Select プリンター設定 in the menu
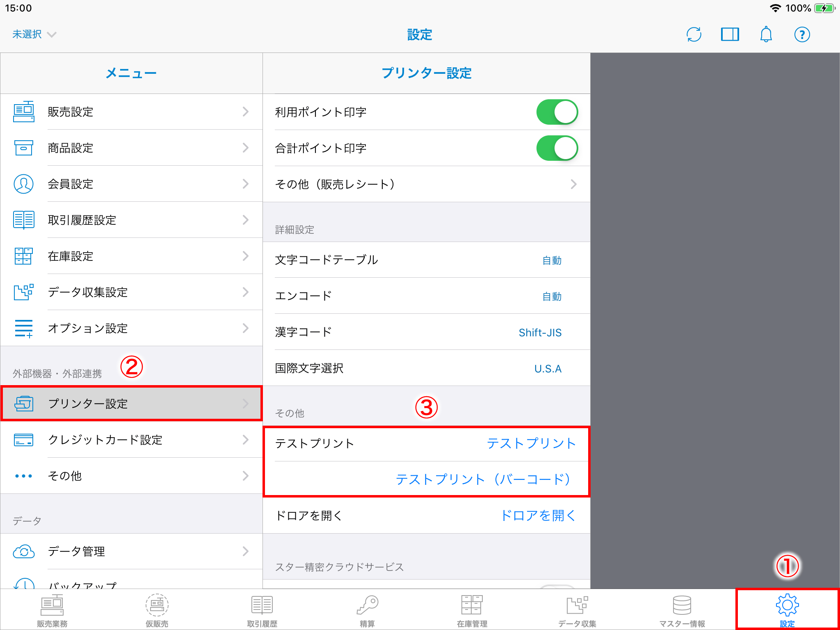 (x=131, y=404)
